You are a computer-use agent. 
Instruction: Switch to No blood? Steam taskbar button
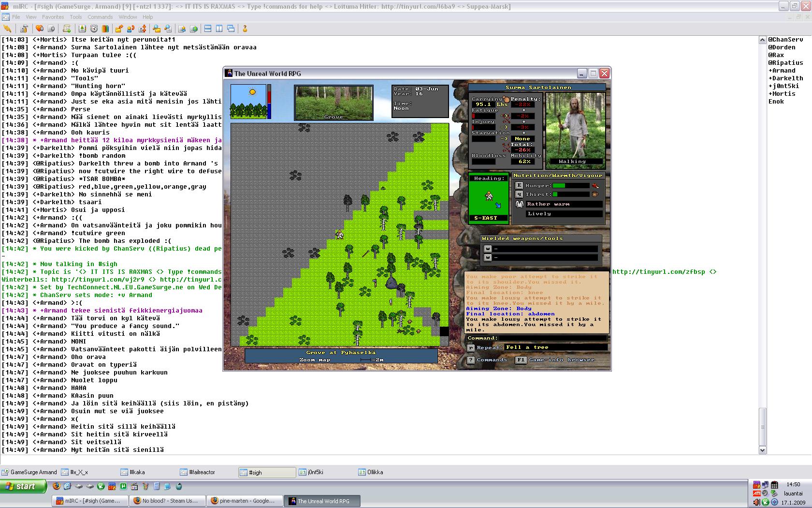167,501
